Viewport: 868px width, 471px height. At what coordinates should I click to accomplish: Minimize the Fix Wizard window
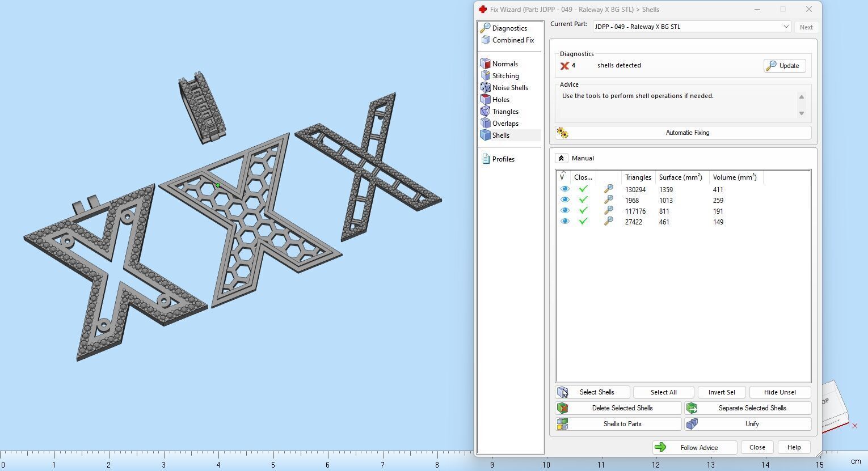[757, 9]
